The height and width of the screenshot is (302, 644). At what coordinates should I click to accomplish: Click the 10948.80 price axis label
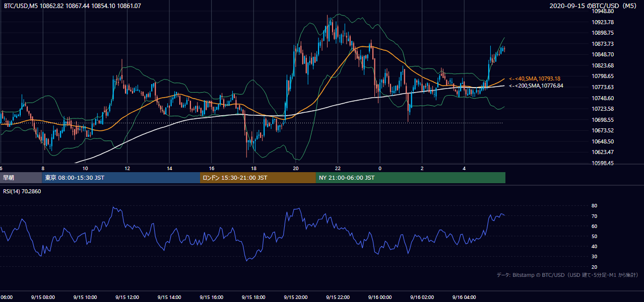point(603,11)
